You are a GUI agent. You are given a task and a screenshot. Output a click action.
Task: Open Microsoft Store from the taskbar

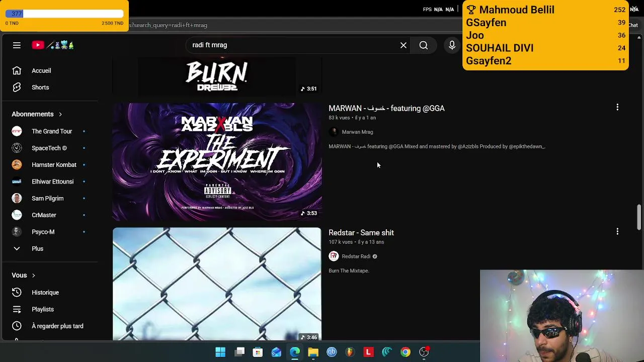coord(258,352)
